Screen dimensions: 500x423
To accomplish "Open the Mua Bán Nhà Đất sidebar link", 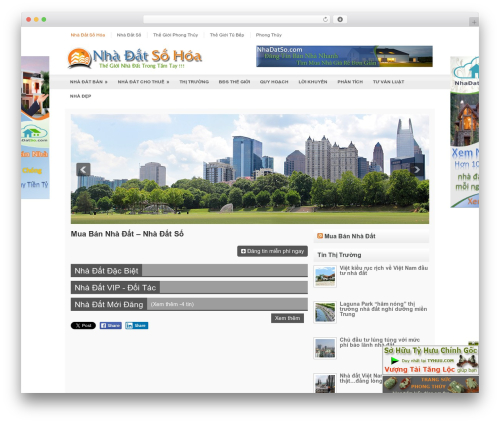I will 350,236.
